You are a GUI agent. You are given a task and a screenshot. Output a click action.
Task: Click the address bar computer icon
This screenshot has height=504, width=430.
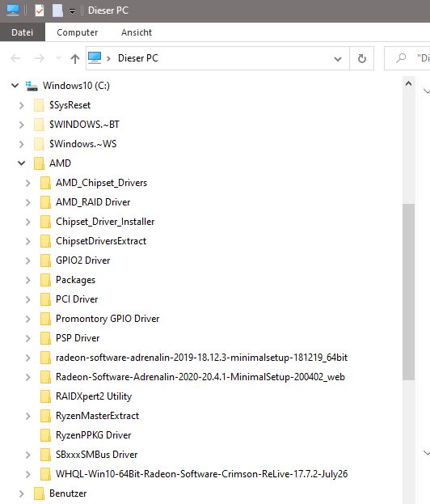click(x=95, y=58)
